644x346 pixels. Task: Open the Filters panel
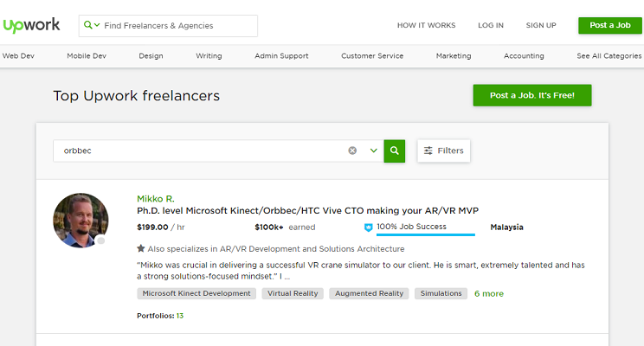443,151
